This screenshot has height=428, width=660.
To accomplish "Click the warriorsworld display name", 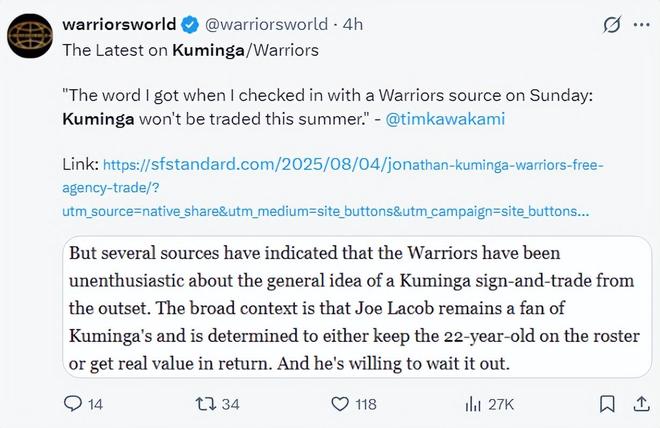I will (x=119, y=24).
